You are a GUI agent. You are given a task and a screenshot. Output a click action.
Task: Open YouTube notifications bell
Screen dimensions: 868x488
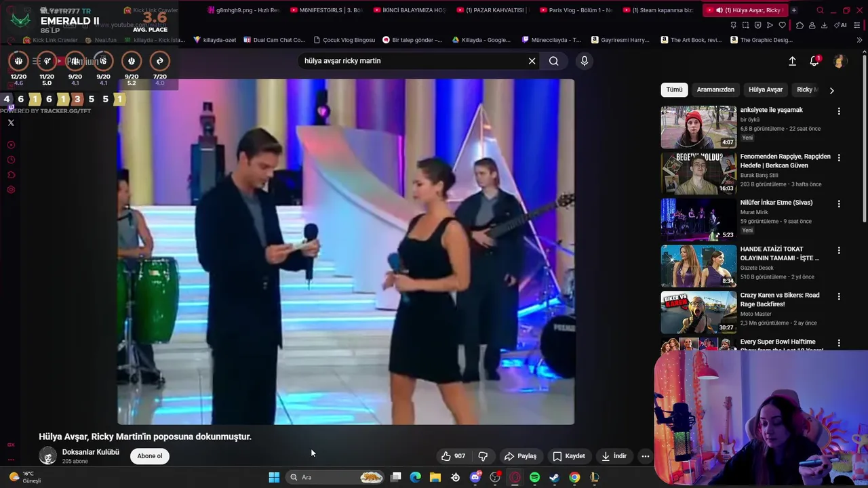tap(814, 61)
